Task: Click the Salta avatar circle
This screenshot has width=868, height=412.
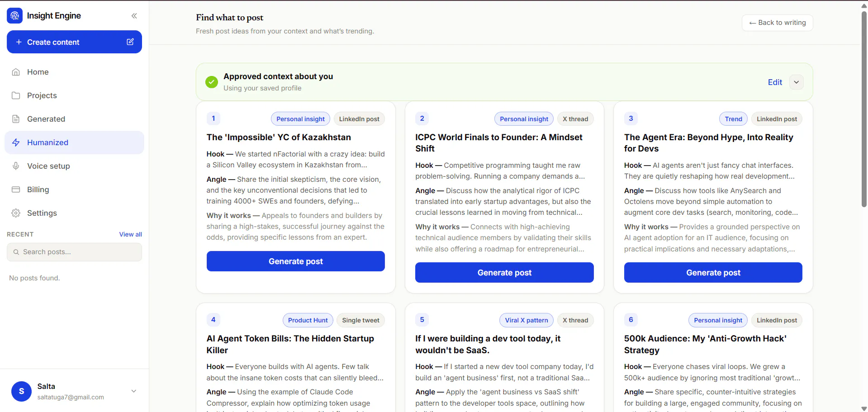Action: [22, 391]
